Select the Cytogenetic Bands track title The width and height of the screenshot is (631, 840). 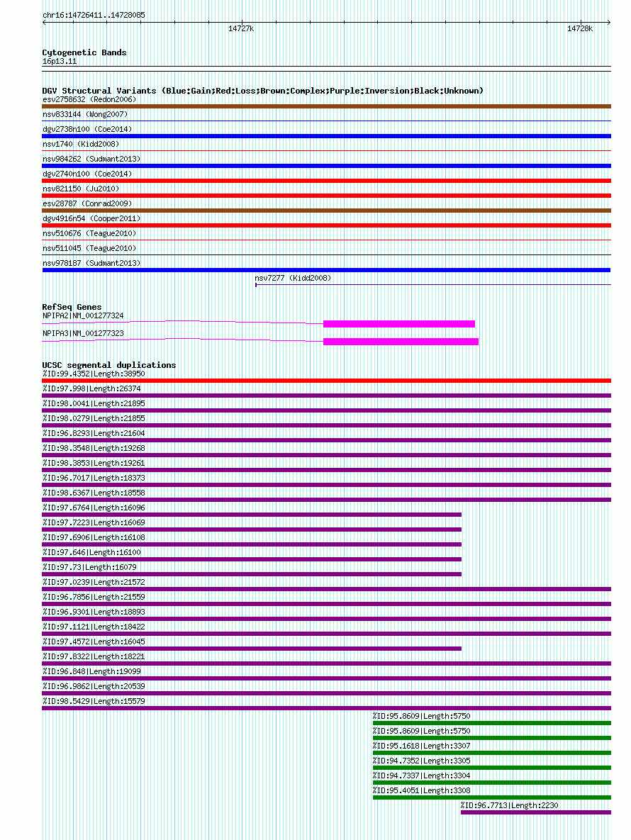pyautogui.click(x=84, y=52)
